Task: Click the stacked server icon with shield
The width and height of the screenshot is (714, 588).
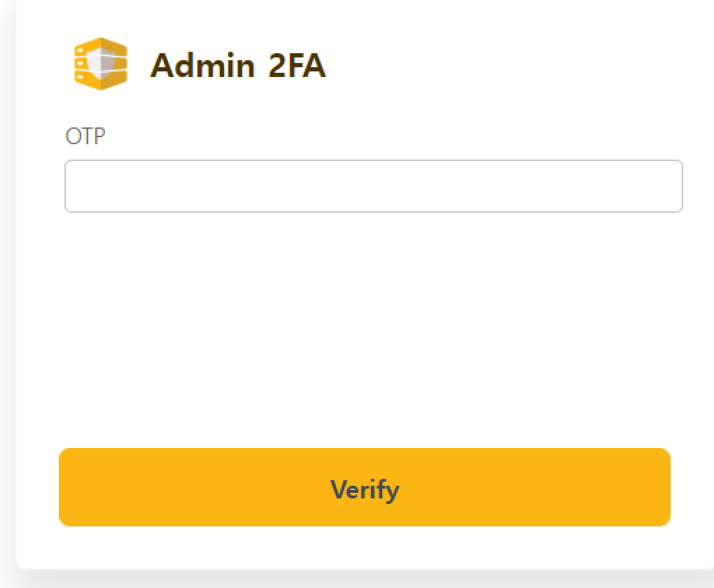Action: click(101, 64)
